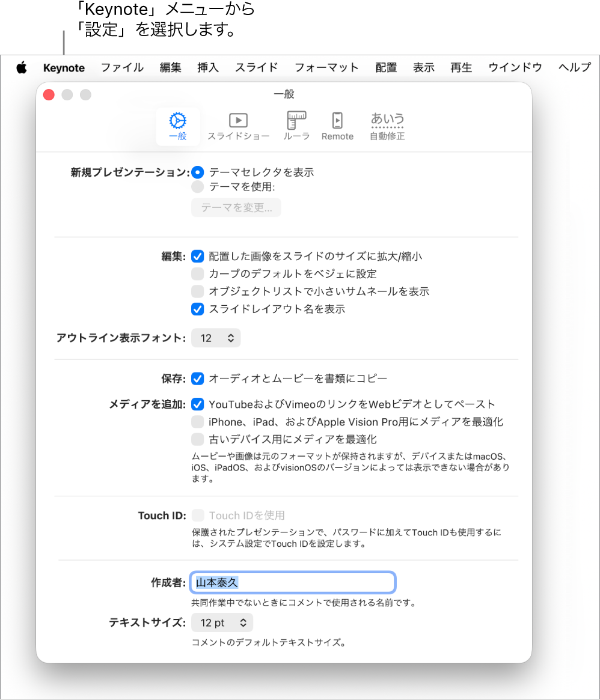The height and width of the screenshot is (700, 600).
Task: Open the テキストサイズ dropdown
Action: pyautogui.click(x=222, y=622)
